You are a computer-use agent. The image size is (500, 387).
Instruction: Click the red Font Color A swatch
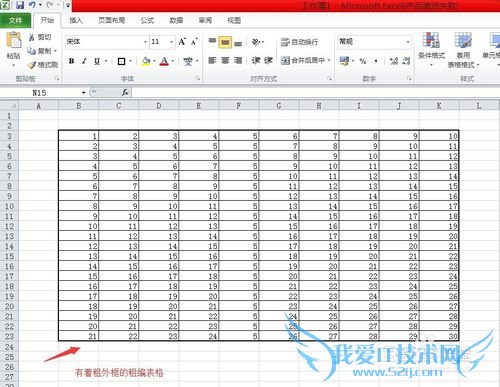(164, 61)
